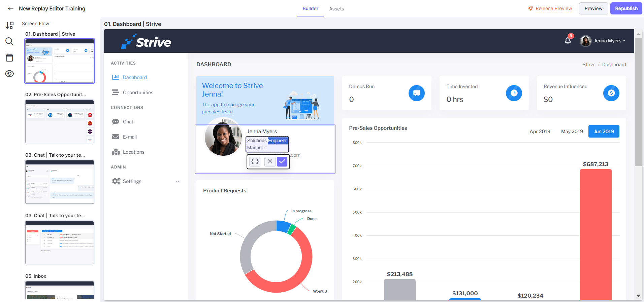Image resolution: width=644 pixels, height=302 pixels.
Task: Click the Demos Run presentation icon
Action: point(417,93)
